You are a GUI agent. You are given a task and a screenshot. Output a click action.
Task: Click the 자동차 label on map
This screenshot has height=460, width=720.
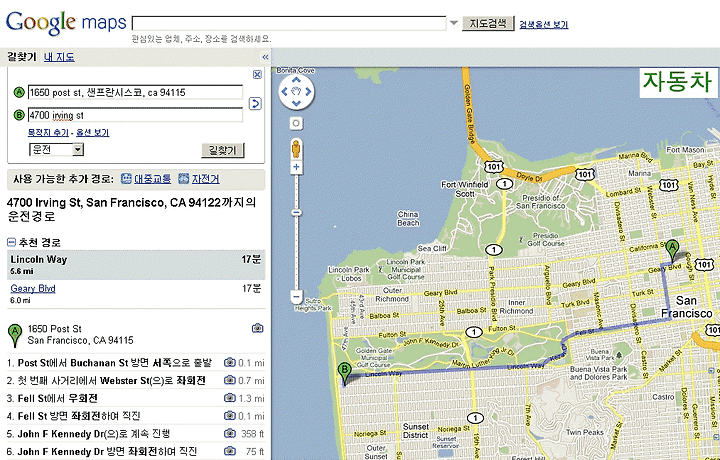click(x=677, y=83)
